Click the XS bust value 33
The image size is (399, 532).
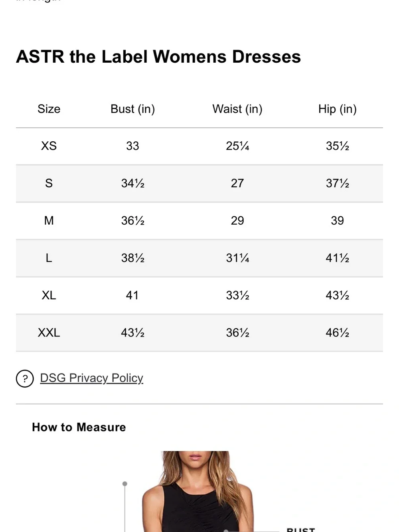[x=132, y=146]
